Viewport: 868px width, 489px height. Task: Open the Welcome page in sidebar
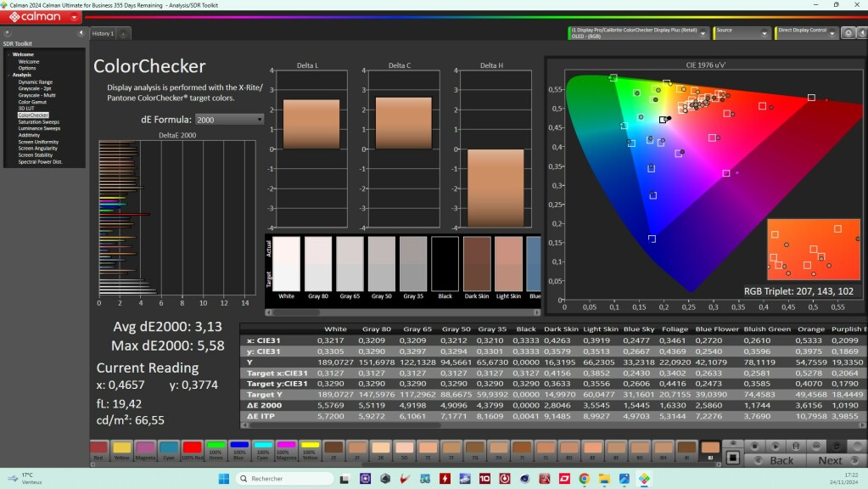(x=29, y=61)
